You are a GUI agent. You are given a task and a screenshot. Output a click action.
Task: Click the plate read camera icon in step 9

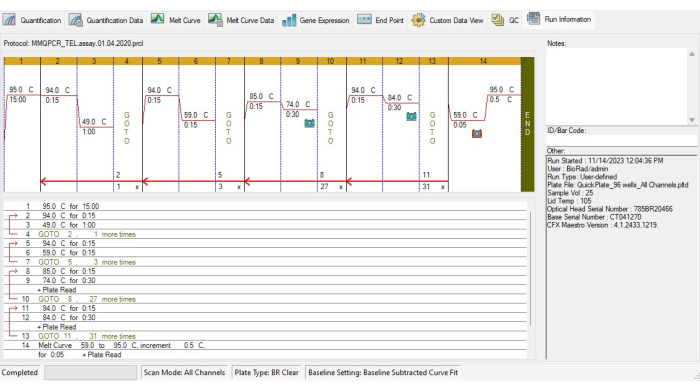pyautogui.click(x=309, y=123)
